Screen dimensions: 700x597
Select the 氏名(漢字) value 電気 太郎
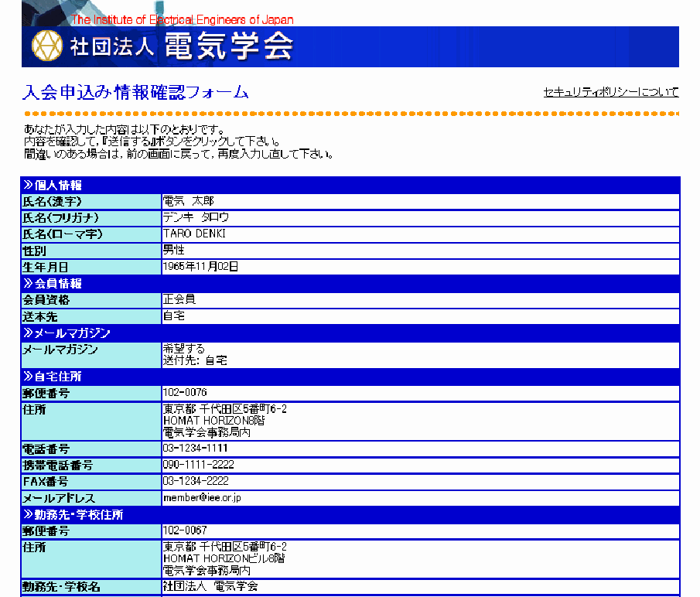188,201
